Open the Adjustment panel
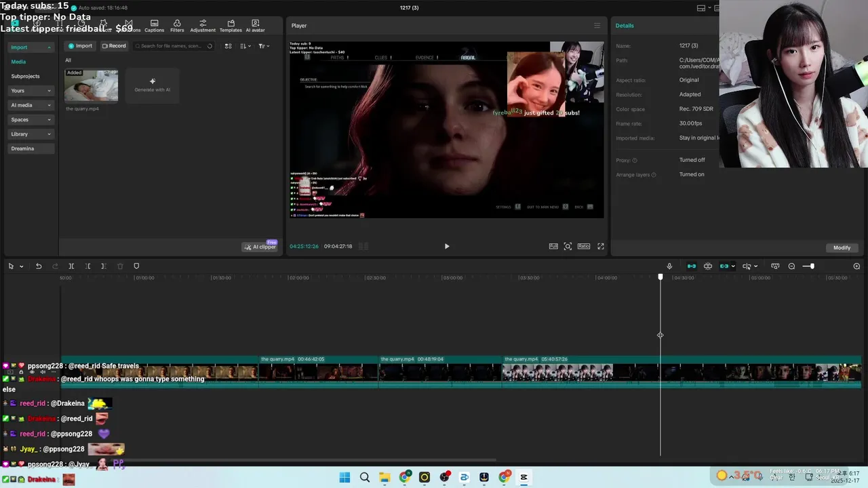 point(203,26)
